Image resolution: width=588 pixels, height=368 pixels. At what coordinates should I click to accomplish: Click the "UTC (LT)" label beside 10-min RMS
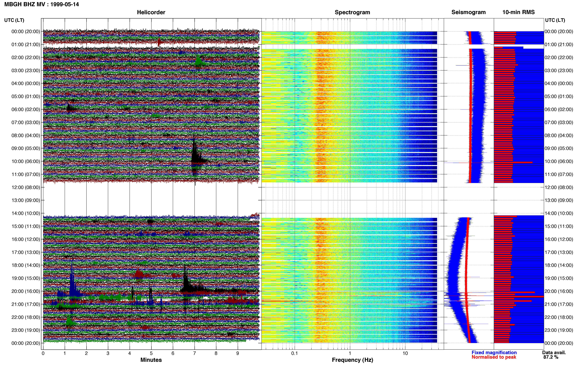pyautogui.click(x=555, y=20)
